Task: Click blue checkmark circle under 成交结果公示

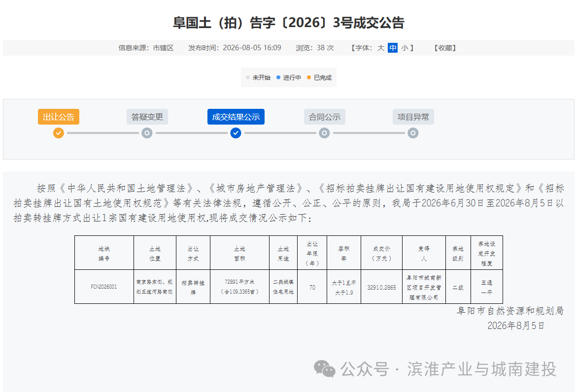Action: pyautogui.click(x=236, y=133)
